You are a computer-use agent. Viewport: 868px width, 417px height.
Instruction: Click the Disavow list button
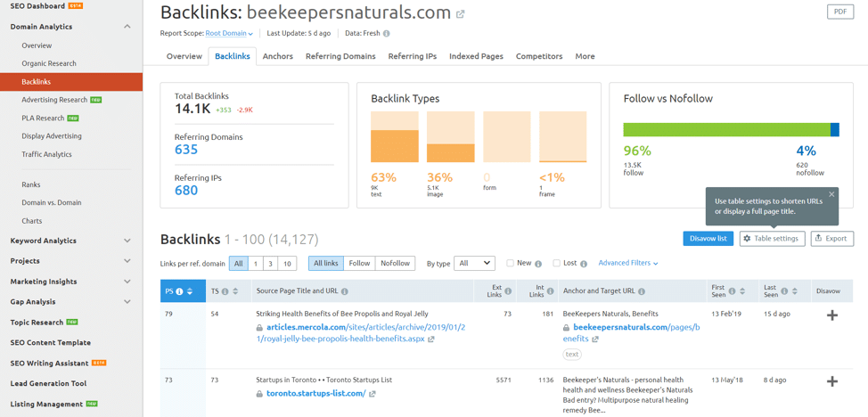click(x=708, y=239)
